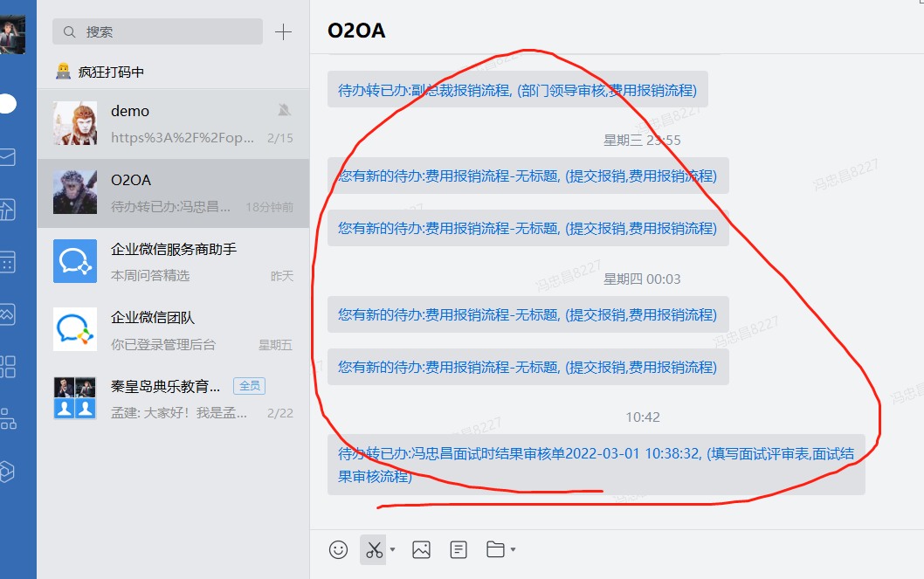Click 企业微信服务商助手 blue bubble avatar
Viewport: 924px width, 579px height.
pos(75,261)
